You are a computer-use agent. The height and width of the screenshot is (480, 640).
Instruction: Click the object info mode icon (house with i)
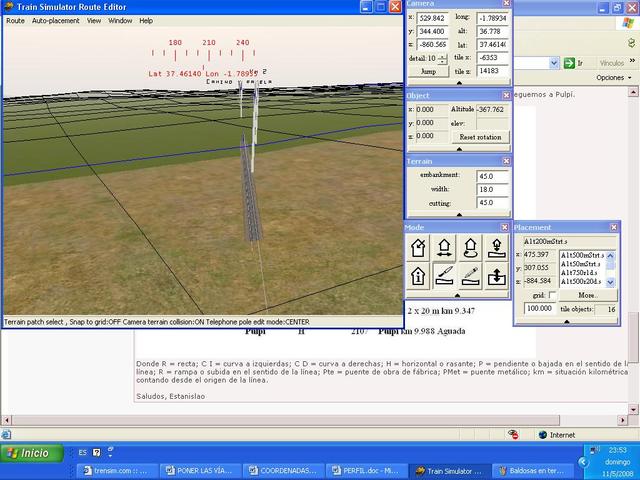tap(419, 275)
